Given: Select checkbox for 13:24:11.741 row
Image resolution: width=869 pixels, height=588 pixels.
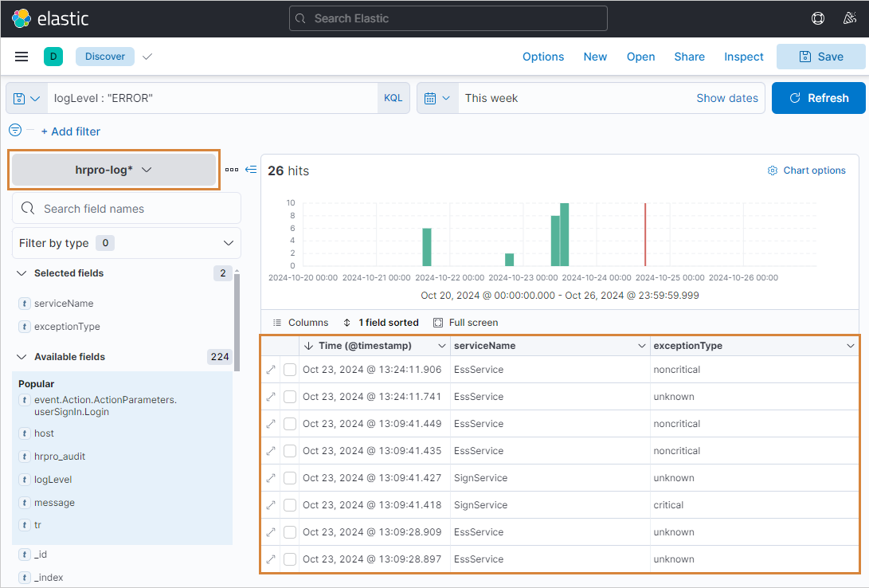Looking at the screenshot, I should pos(290,397).
